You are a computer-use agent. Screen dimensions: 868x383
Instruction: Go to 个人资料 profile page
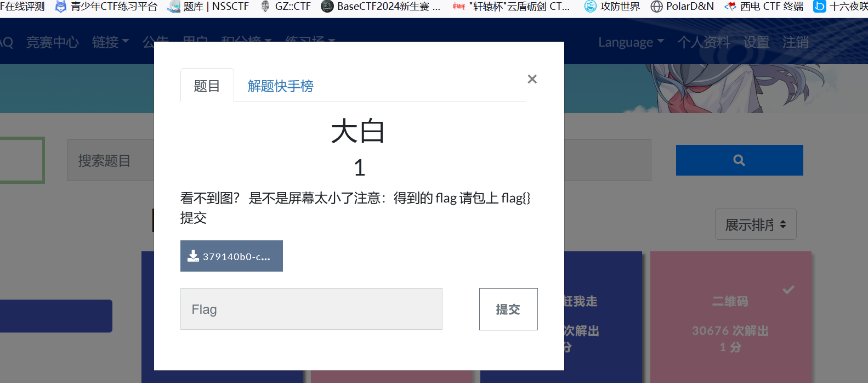pos(703,42)
